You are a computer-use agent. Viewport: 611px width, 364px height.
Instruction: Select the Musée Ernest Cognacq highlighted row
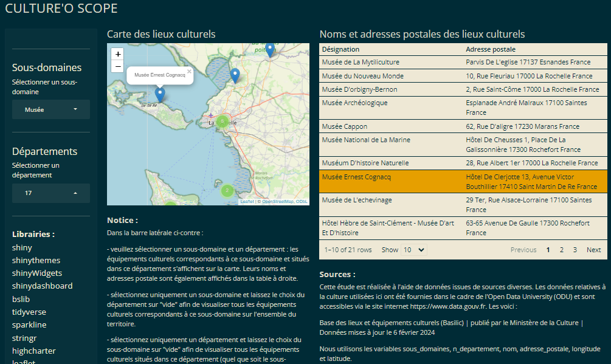[x=463, y=182]
